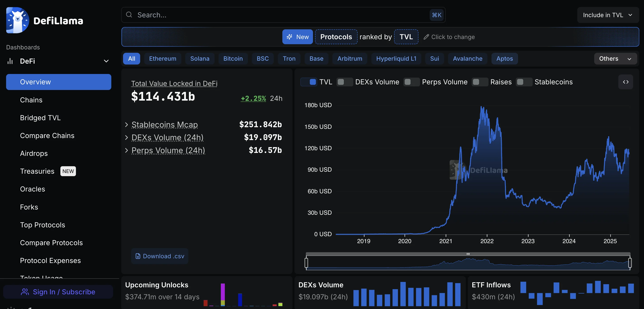Select the Ethereum chain tab

162,59
